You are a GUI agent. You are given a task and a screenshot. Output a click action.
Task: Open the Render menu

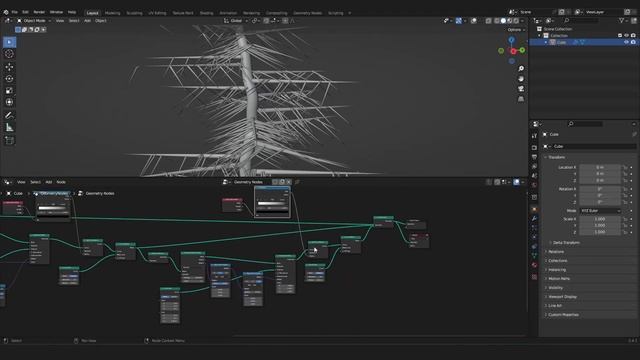coord(39,12)
